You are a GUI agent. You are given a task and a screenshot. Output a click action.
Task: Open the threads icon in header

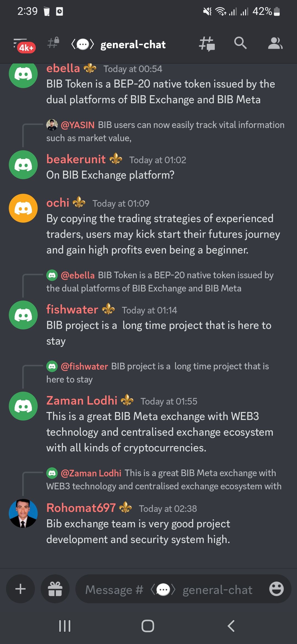coord(207,44)
